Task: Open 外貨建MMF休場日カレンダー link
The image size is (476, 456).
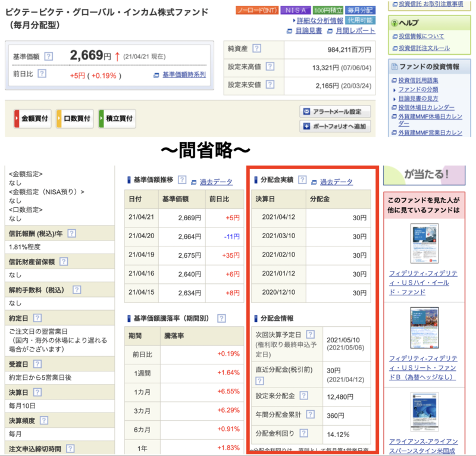Action: [430, 120]
